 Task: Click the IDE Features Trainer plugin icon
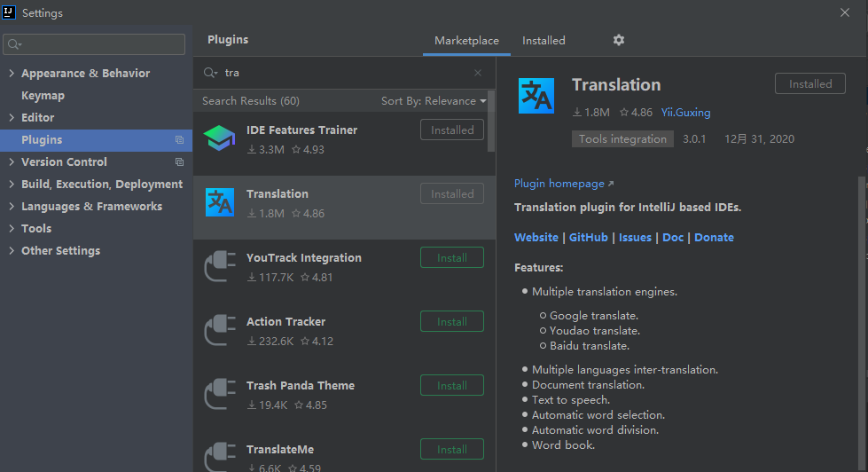tap(219, 138)
